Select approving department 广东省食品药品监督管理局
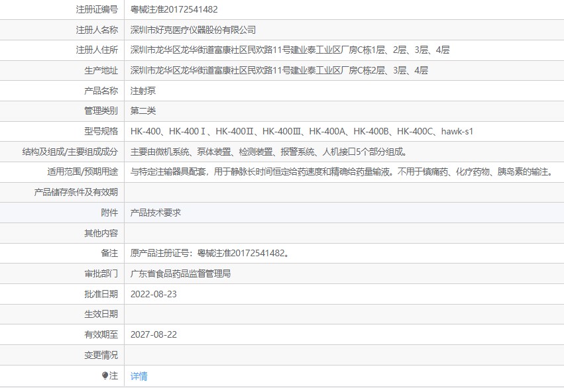 tap(180, 273)
